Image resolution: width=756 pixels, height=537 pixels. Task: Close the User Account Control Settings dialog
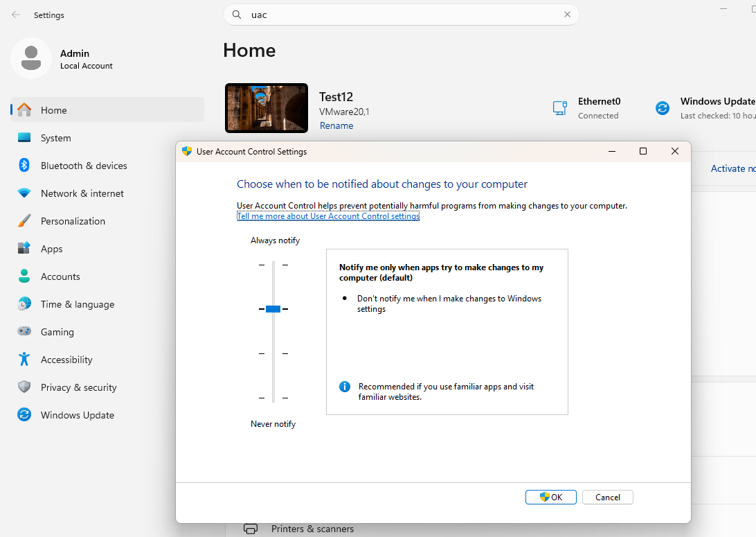click(675, 151)
